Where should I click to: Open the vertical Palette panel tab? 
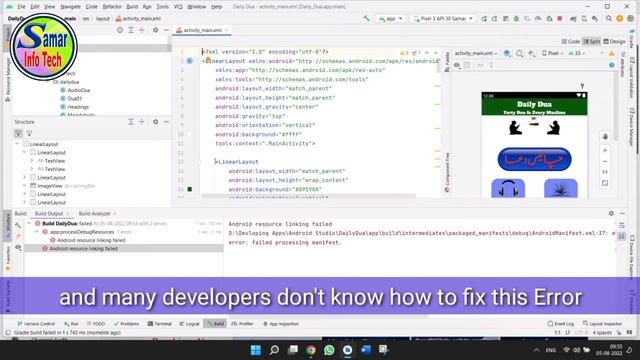click(x=447, y=62)
